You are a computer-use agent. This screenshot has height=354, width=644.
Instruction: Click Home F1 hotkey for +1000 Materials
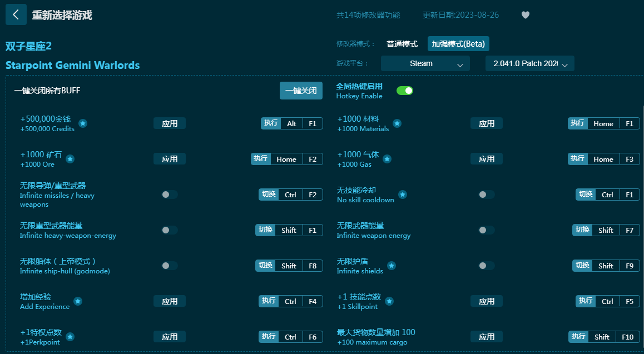coord(604,123)
